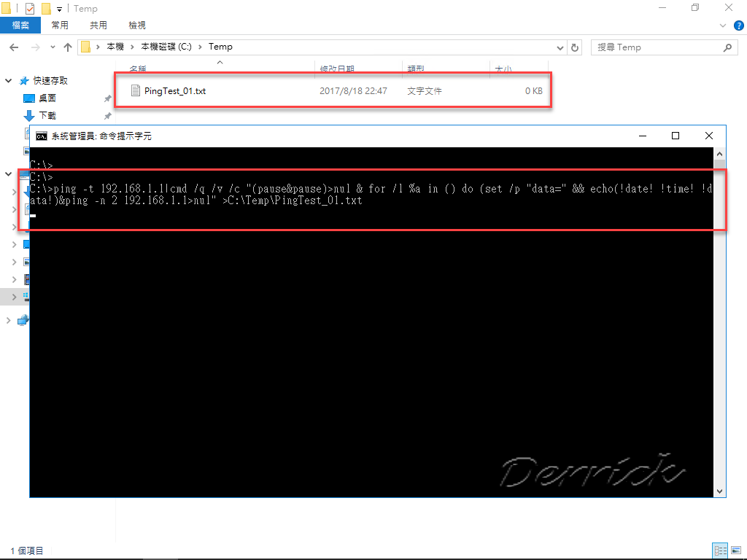The height and width of the screenshot is (560, 747).
Task: Switch to the 檢視 ribbon tab
Action: click(x=136, y=25)
